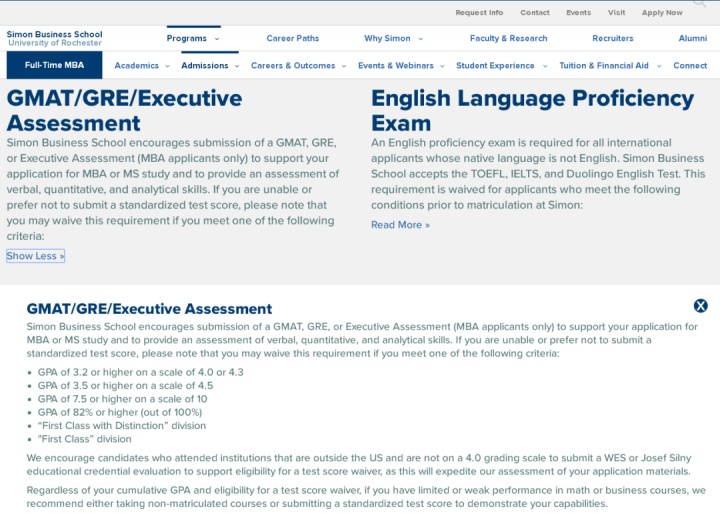
Task: Go to Career Paths
Action: [x=292, y=39]
